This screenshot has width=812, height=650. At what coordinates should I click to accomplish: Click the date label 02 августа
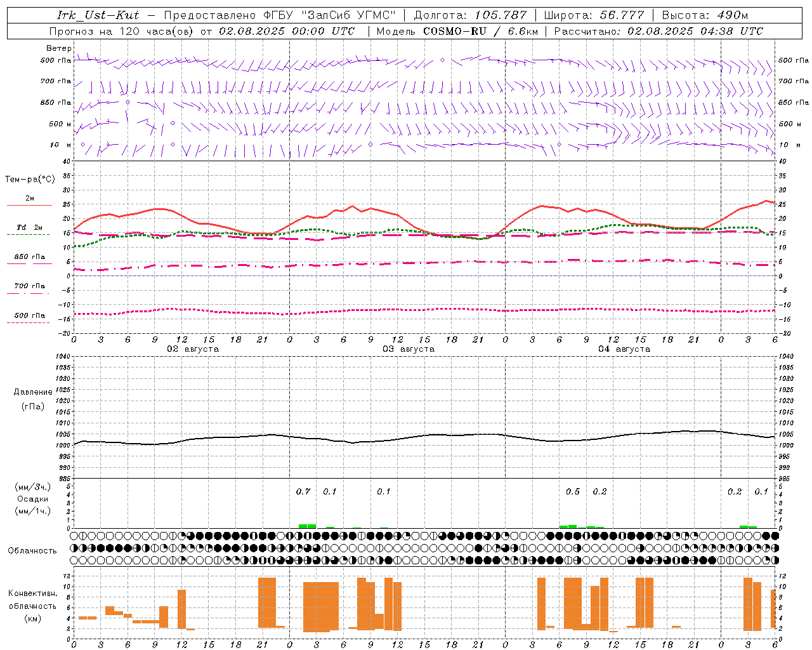193,349
